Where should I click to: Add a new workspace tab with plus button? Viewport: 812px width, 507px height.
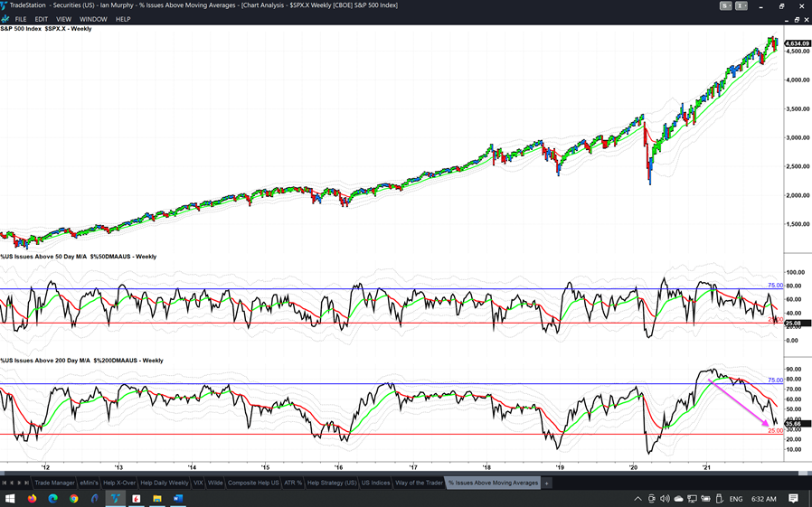pyautogui.click(x=546, y=483)
